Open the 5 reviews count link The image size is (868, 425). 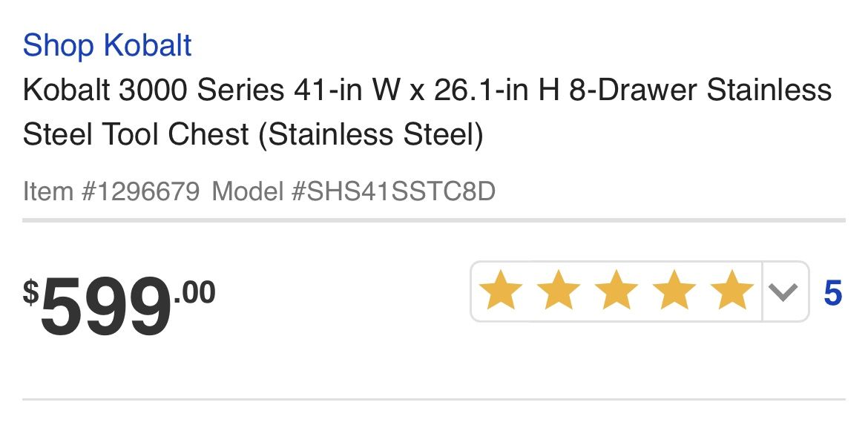(833, 293)
